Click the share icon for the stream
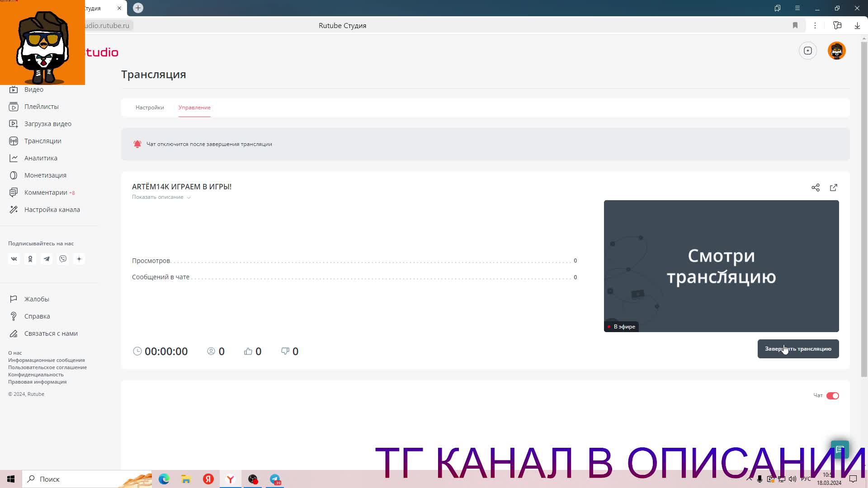868x488 pixels. point(816,188)
